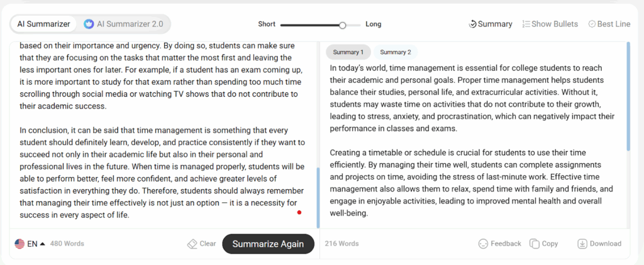Click the Summary mode icon
644x265 pixels.
click(473, 24)
